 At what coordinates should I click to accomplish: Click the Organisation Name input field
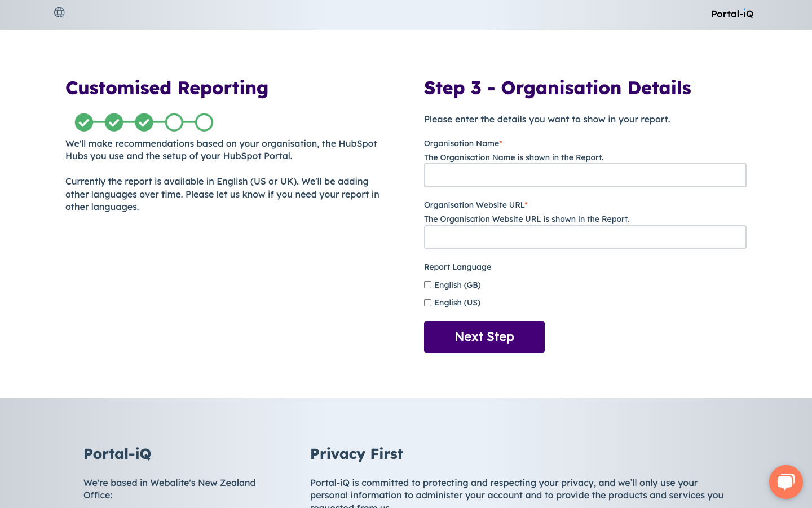[585, 175]
